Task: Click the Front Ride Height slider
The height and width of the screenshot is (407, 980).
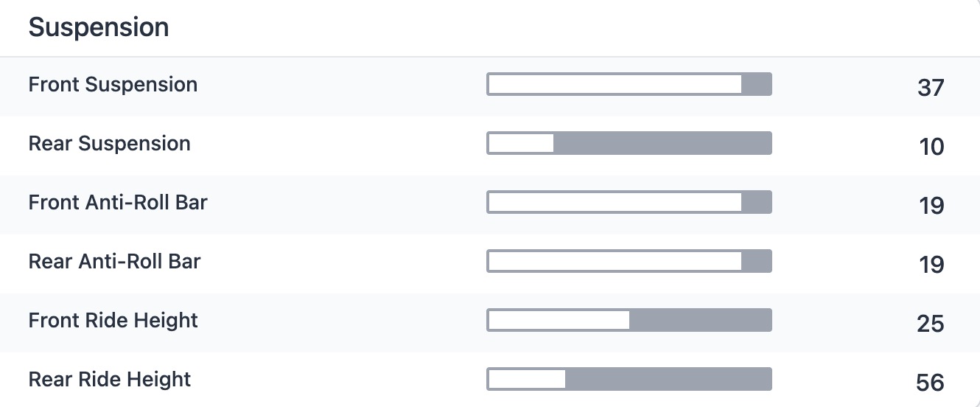Action: [x=629, y=320]
